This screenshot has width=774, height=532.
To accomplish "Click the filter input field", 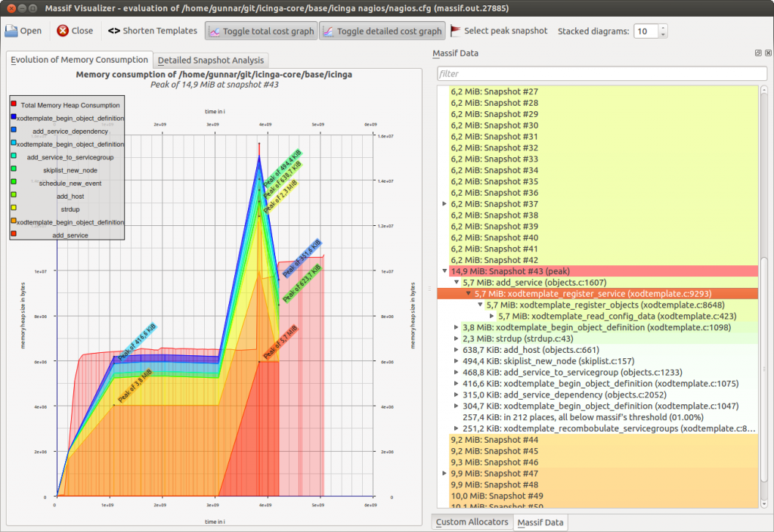I will 602,73.
